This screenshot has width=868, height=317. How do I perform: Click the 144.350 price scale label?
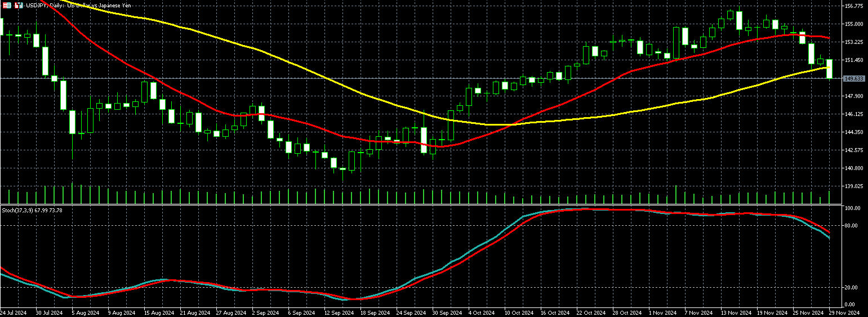click(854, 132)
